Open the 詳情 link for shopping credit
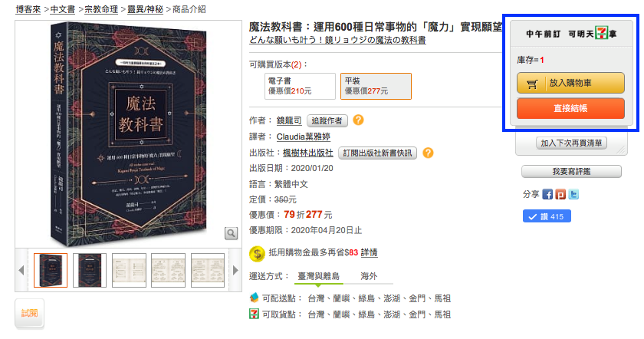Screen dimensions: 644x339 click(x=370, y=252)
